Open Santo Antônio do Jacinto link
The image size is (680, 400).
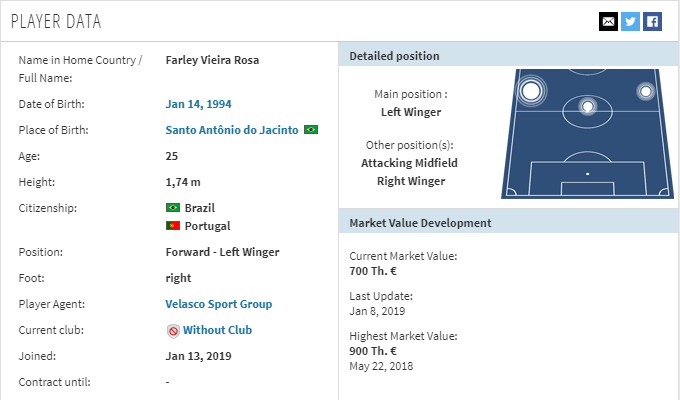pos(232,130)
